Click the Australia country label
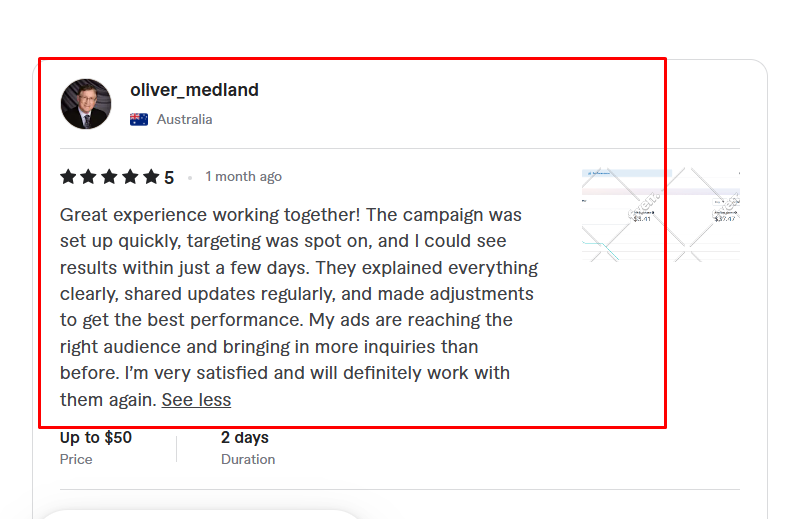805x519 pixels. (184, 119)
